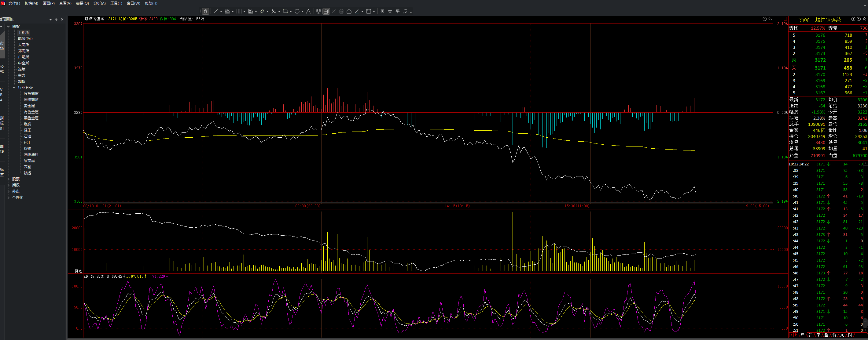Click the management panel dropdown arrow
The height and width of the screenshot is (340, 868).
tap(50, 20)
